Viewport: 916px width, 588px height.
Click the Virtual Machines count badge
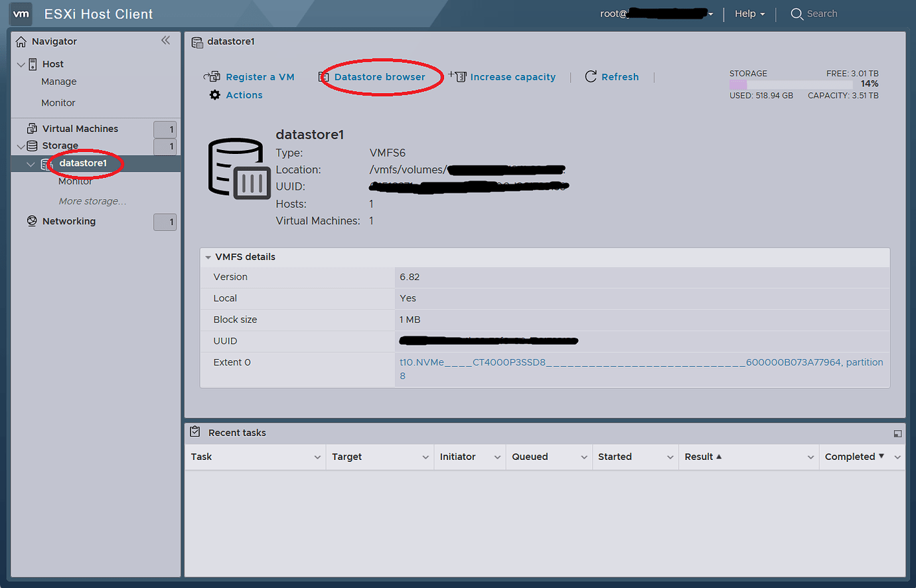tap(165, 129)
